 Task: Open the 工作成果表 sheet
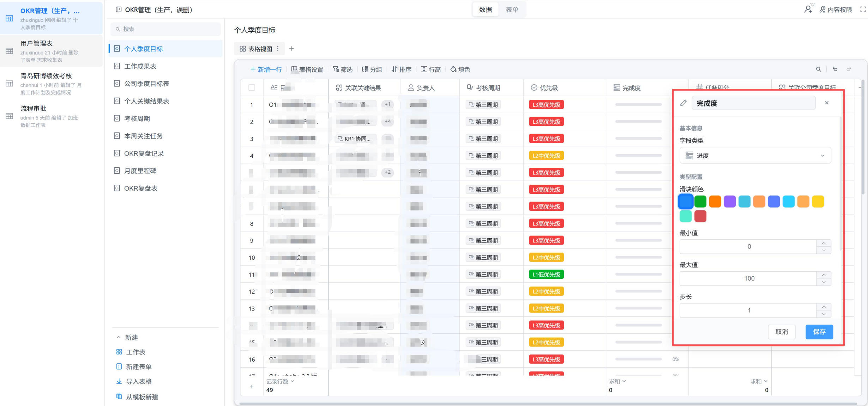click(x=140, y=66)
